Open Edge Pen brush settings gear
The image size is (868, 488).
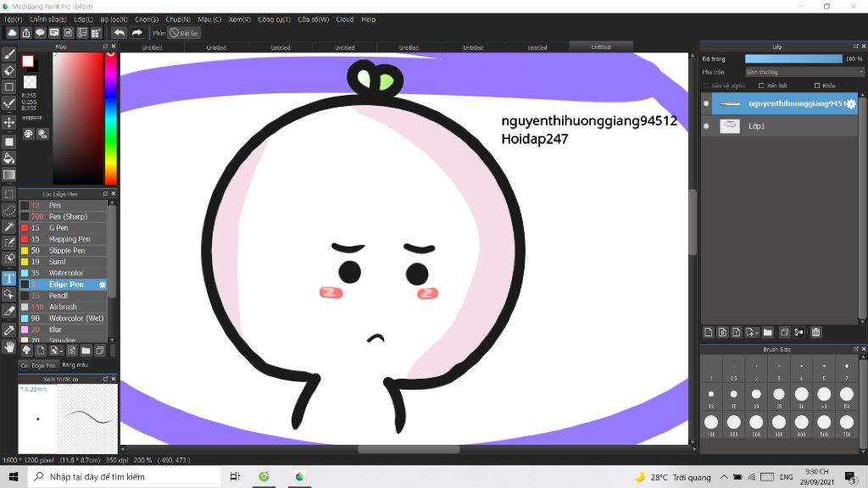click(x=103, y=285)
